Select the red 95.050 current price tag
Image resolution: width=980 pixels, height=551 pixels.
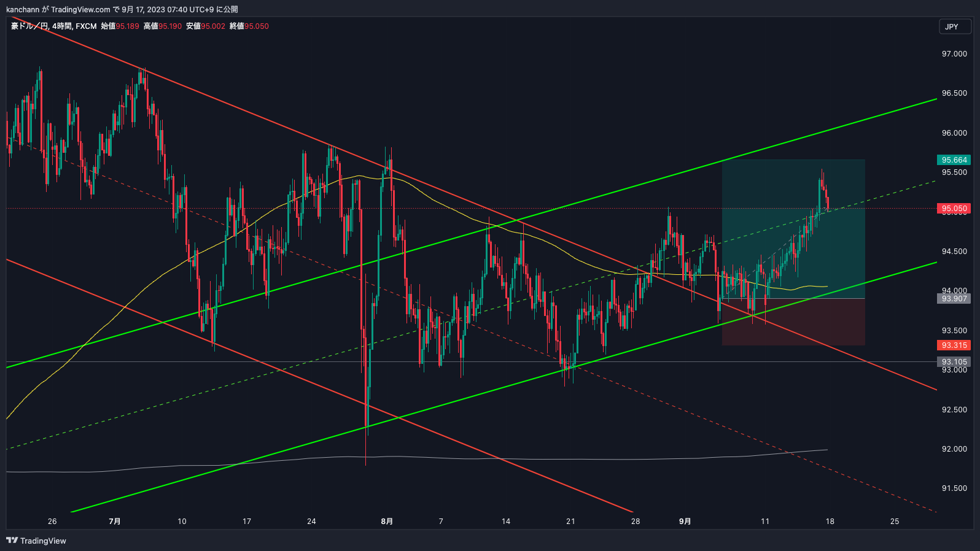[x=954, y=209]
